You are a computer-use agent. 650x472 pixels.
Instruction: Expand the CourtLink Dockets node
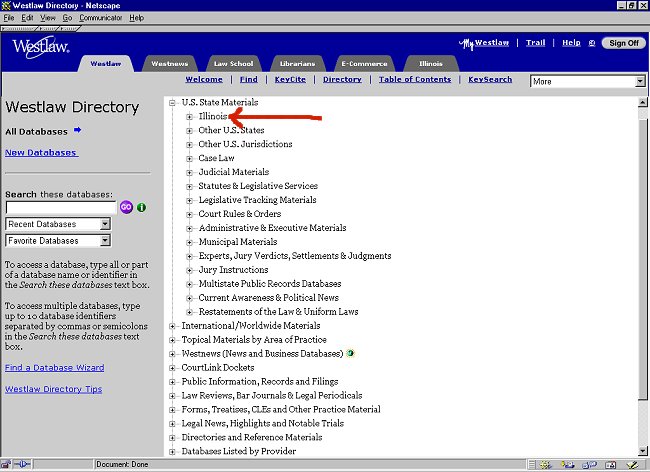(x=172, y=368)
